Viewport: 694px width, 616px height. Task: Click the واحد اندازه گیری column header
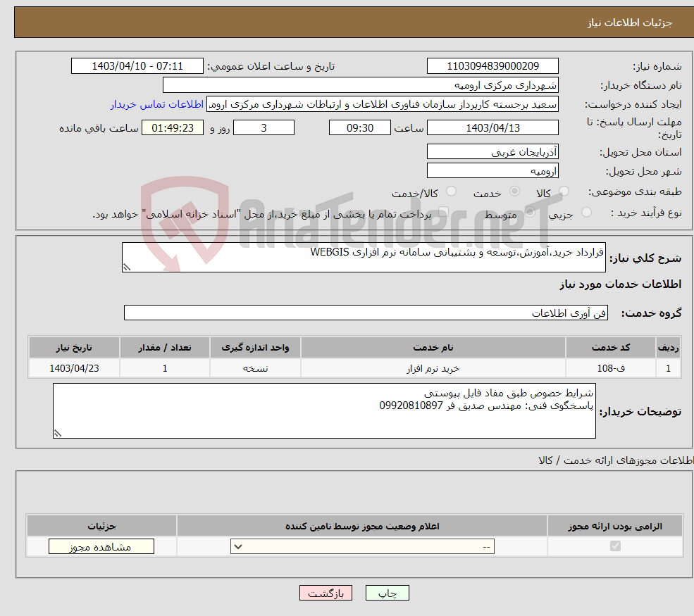point(255,348)
